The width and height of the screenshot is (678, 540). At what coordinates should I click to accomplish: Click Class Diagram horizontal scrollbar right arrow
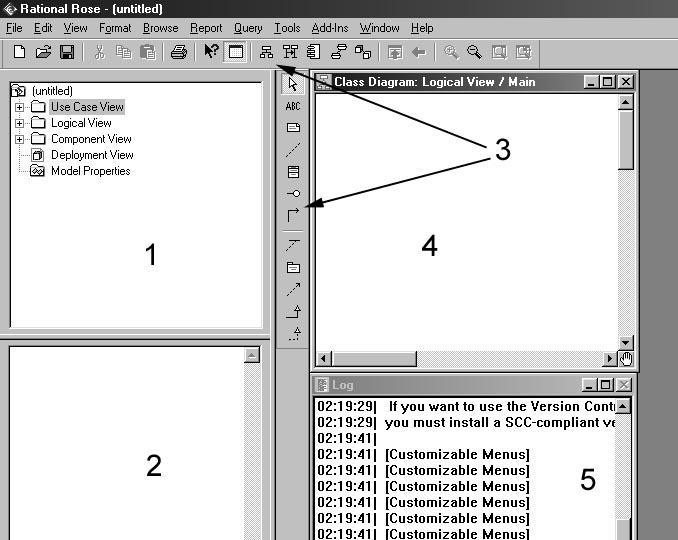pos(610,358)
